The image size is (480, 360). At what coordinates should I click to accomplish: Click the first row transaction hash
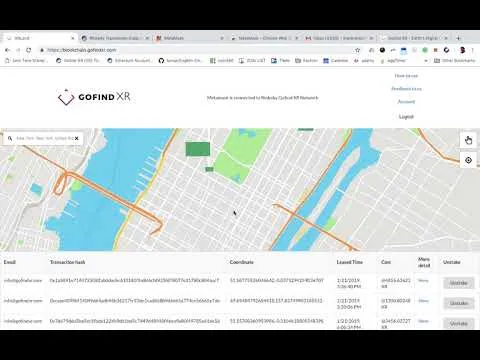(134, 280)
